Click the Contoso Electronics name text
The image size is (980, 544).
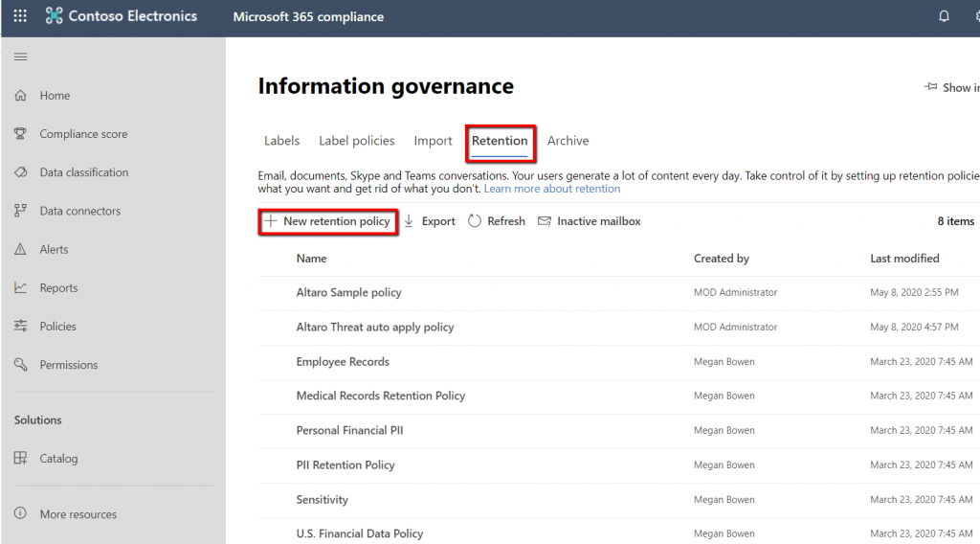tap(132, 16)
